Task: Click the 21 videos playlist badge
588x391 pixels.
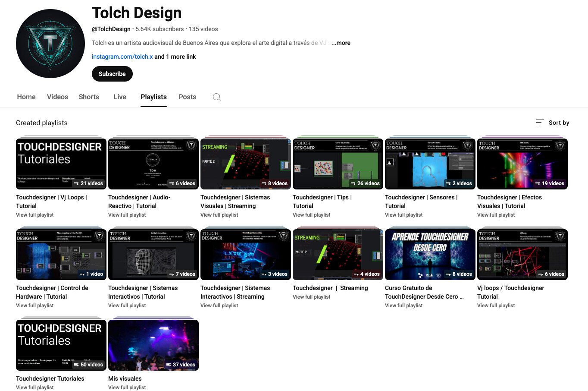Action: [88, 183]
